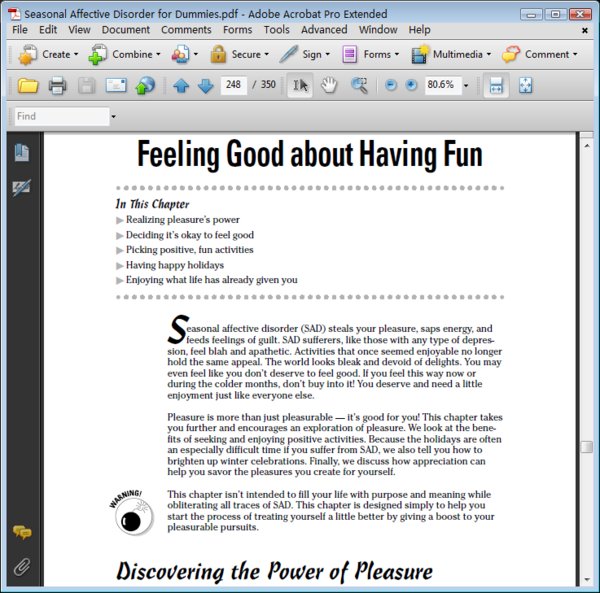Go to next page with down arrow
This screenshot has height=593, width=600.
pos(206,85)
